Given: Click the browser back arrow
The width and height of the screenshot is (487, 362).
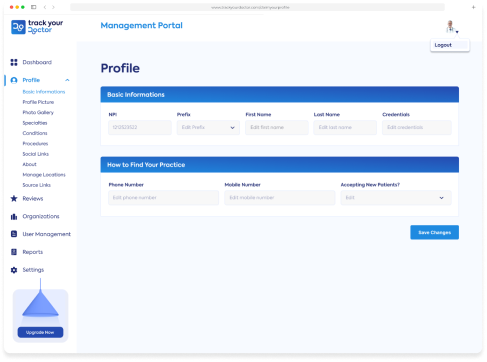Looking at the screenshot, I should 45,7.
